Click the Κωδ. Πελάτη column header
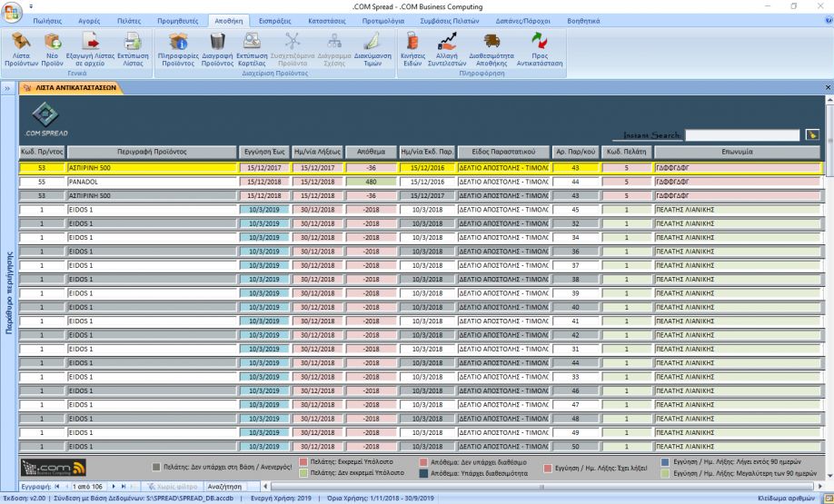The width and height of the screenshot is (834, 504). coord(627,152)
